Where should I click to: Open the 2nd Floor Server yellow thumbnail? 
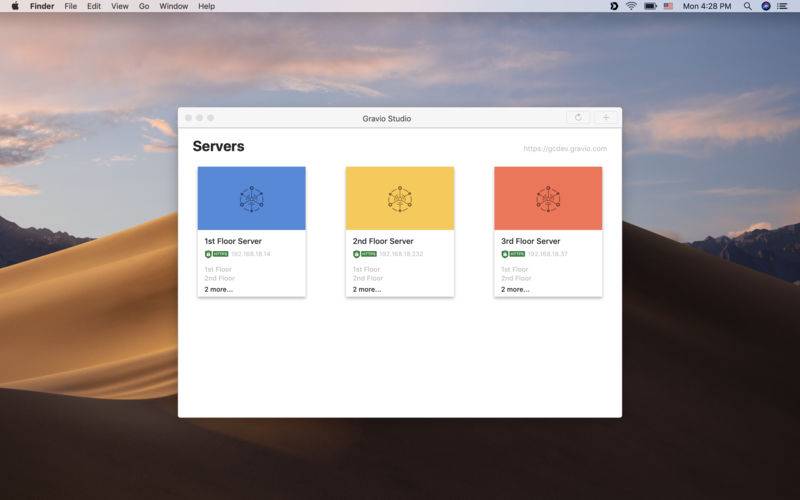[x=400, y=198]
